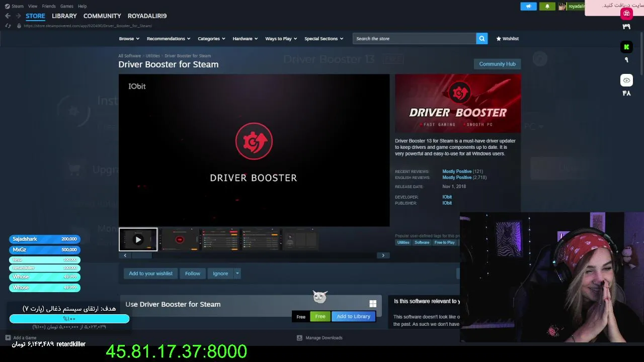This screenshot has height=362, width=644.
Task: Open the Help menu
Action: (82, 6)
